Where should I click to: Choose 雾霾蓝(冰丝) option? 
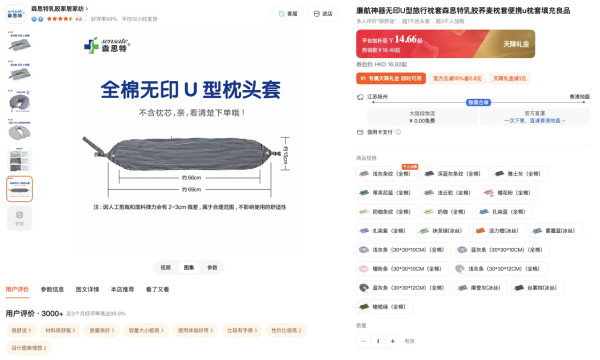(556, 231)
